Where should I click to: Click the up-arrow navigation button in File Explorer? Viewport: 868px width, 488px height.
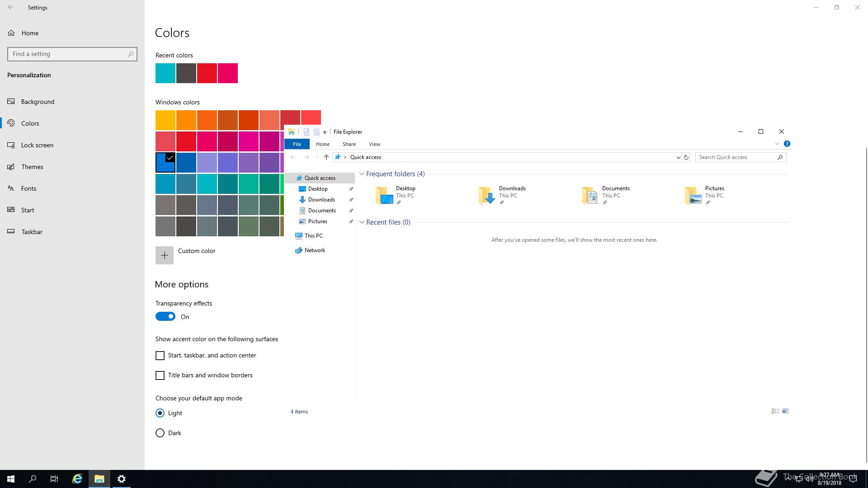click(x=326, y=157)
